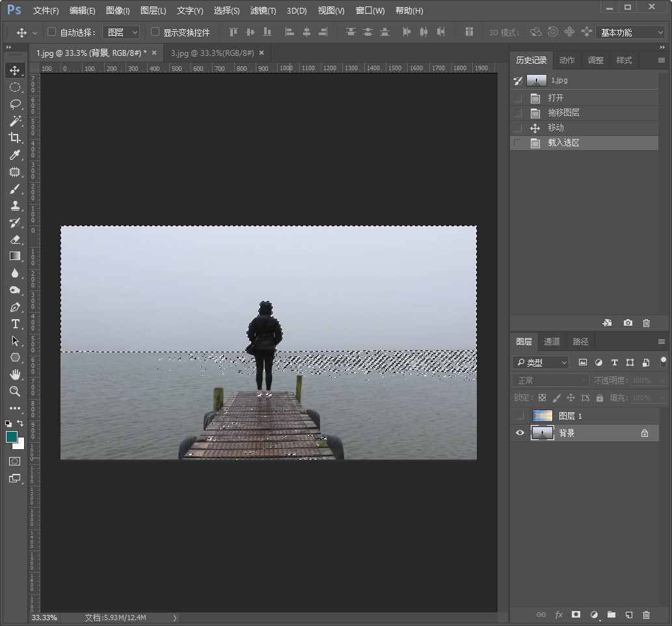Select the Lasso tool
Screen dimensions: 672x626
point(15,104)
